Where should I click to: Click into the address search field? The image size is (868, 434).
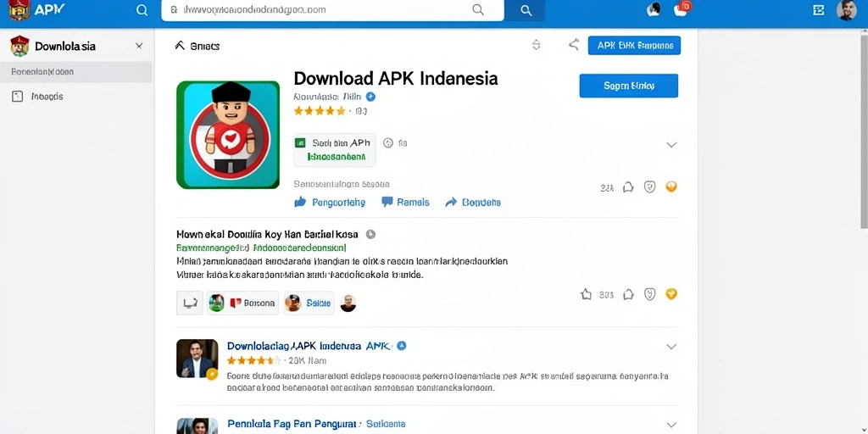pos(332,10)
